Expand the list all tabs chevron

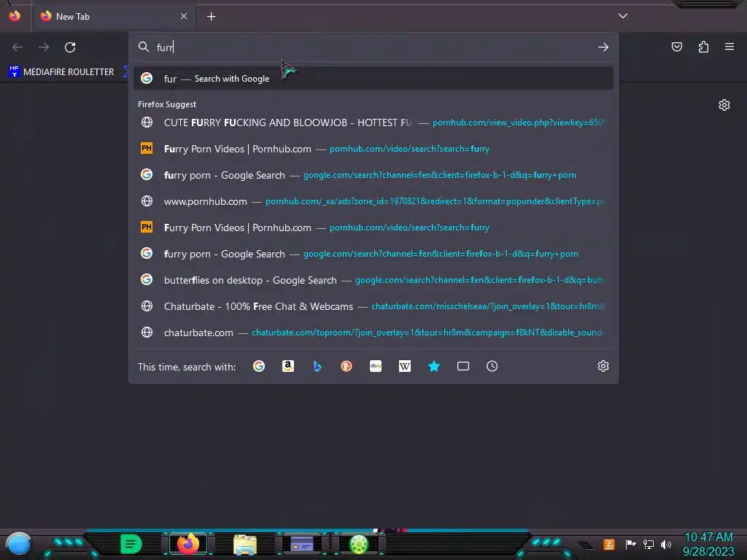pos(623,16)
